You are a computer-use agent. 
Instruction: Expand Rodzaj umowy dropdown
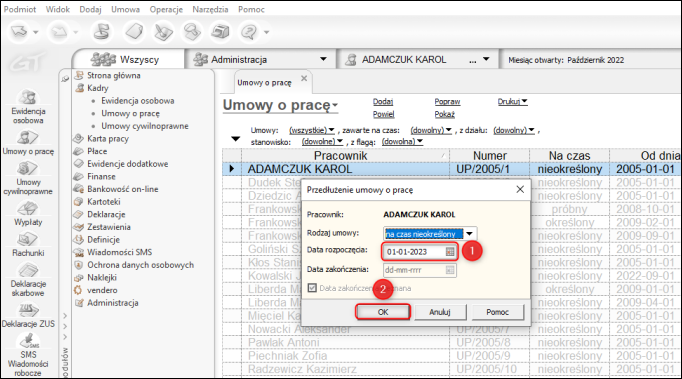470,234
